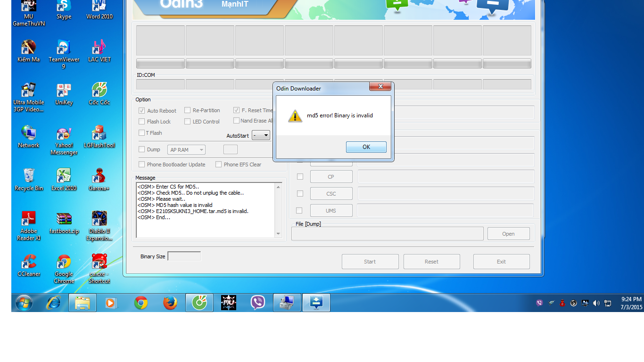Enable the Phone EFS Clear checkbox
This screenshot has height=362, width=644.
[x=218, y=164]
